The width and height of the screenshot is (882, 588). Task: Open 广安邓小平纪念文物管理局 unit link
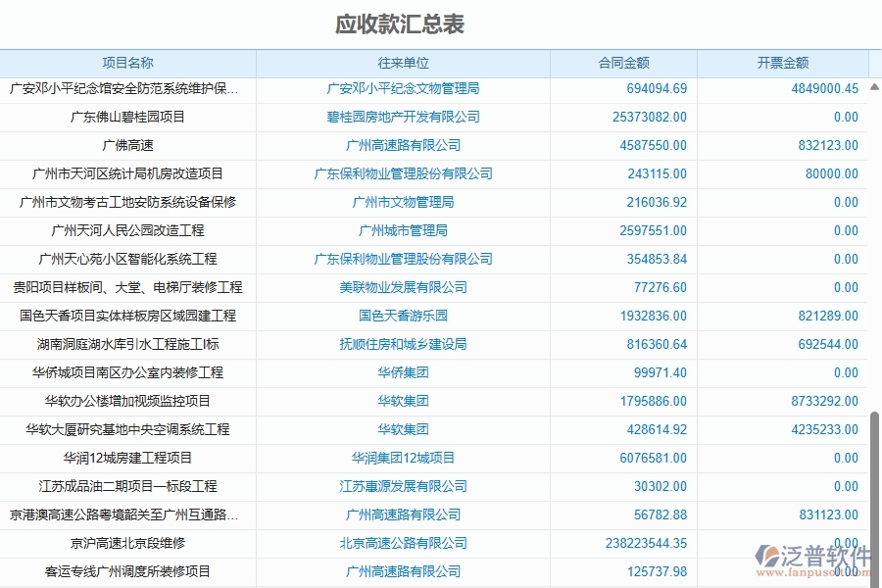click(x=402, y=88)
